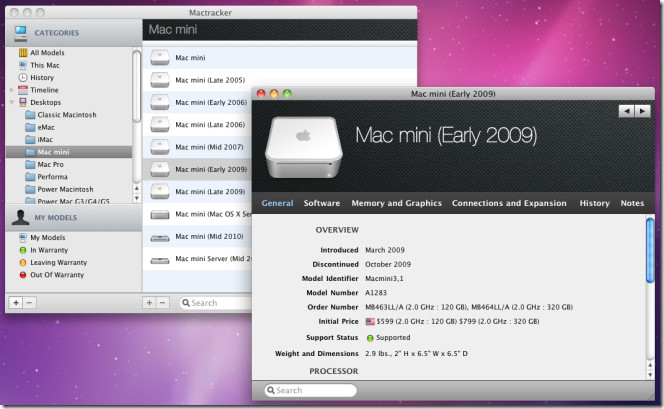Switch to the Software tab

(322, 203)
